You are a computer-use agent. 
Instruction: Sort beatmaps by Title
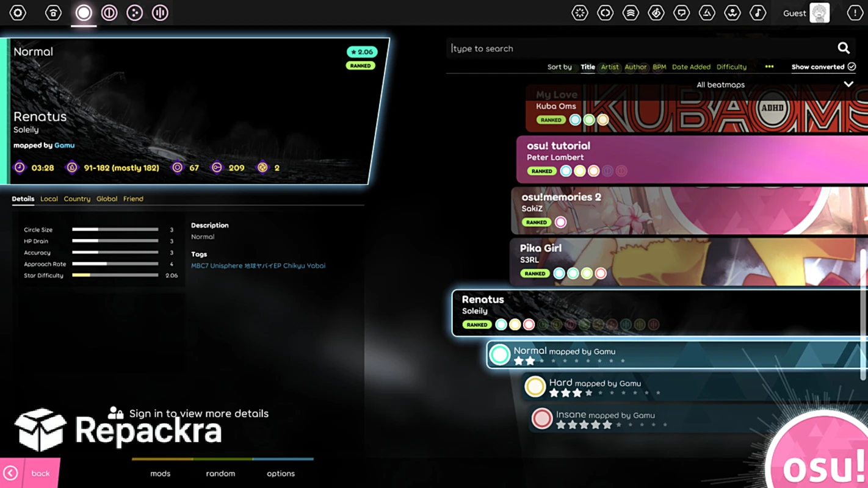(x=588, y=67)
